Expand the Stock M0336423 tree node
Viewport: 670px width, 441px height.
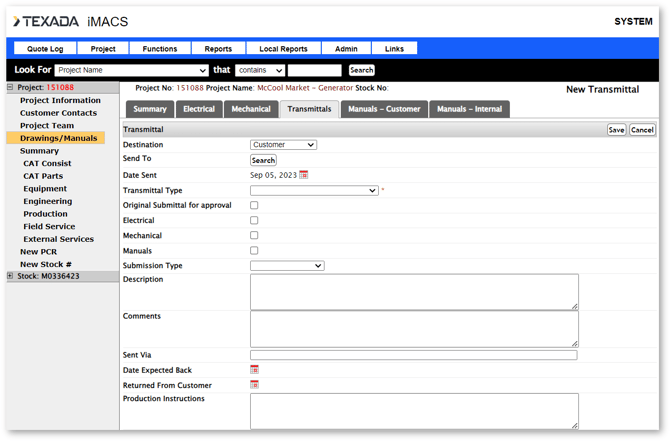pyautogui.click(x=11, y=276)
